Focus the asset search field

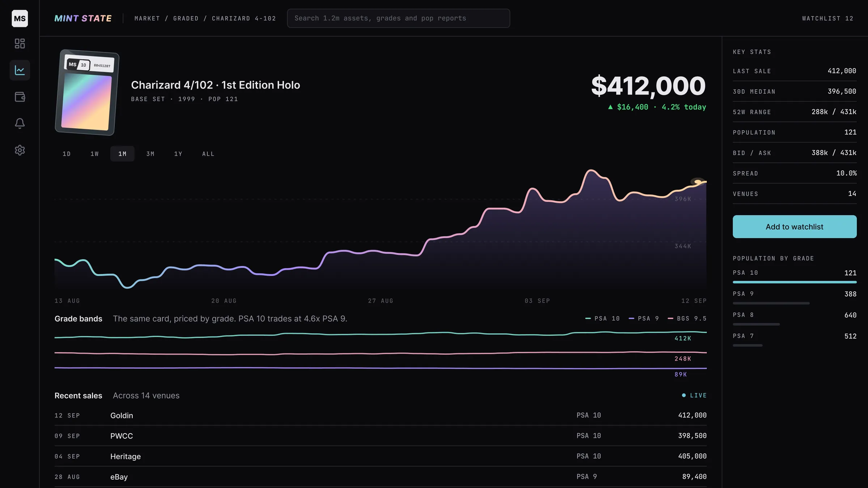(398, 18)
